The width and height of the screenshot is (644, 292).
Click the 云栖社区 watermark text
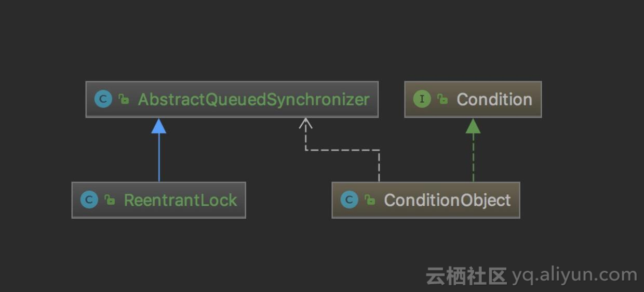(466, 276)
